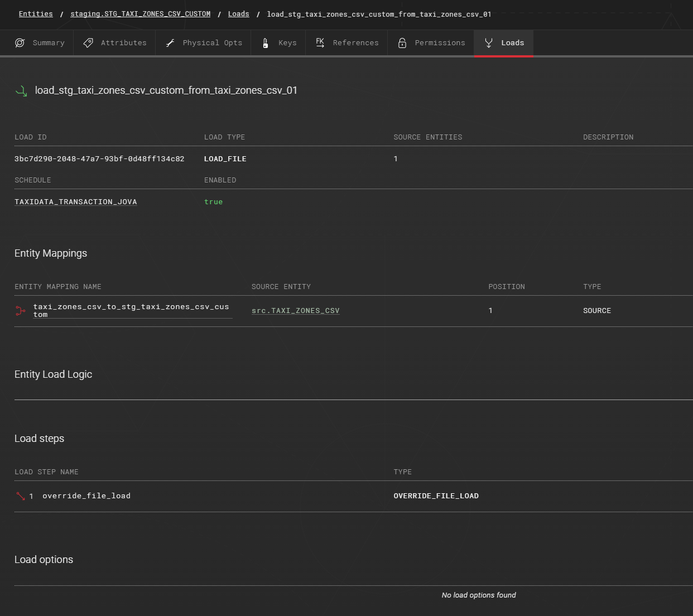693x616 pixels.
Task: Click the Loads tab merge icon
Action: click(488, 43)
